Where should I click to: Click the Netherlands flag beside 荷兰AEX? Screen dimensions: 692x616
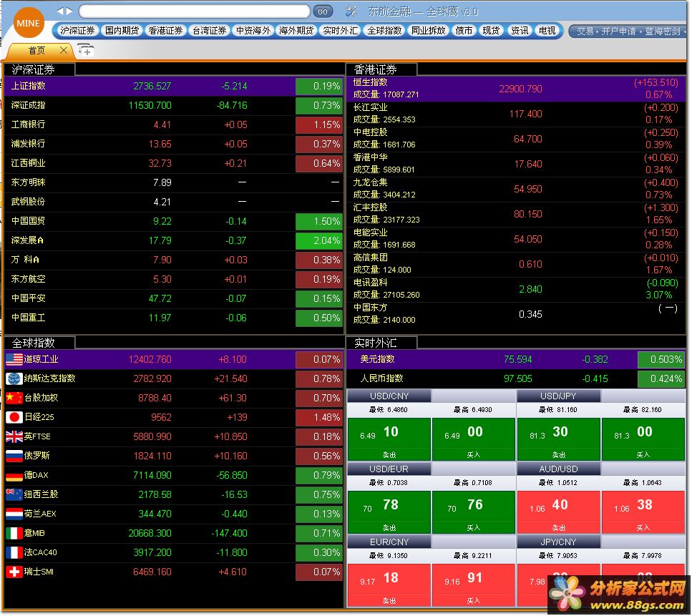point(14,514)
